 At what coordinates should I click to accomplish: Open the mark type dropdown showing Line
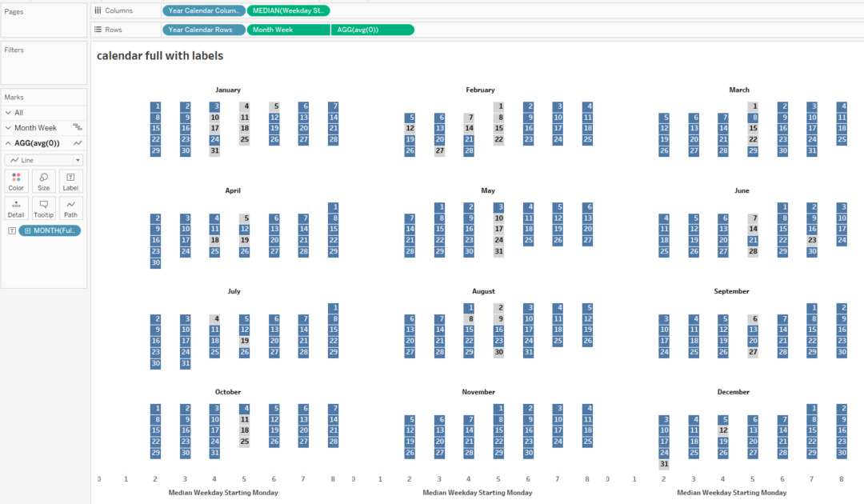(x=43, y=159)
